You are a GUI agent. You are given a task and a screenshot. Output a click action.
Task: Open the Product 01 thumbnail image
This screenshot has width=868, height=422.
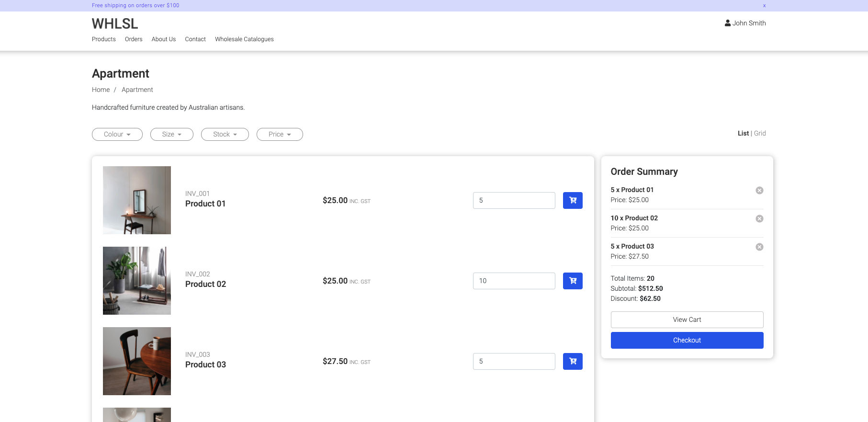click(x=137, y=200)
